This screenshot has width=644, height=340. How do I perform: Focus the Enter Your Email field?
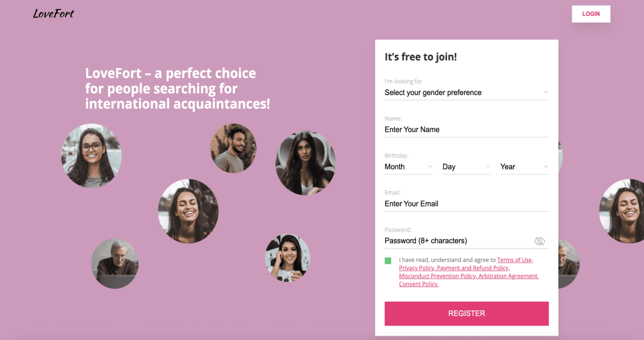tap(466, 204)
